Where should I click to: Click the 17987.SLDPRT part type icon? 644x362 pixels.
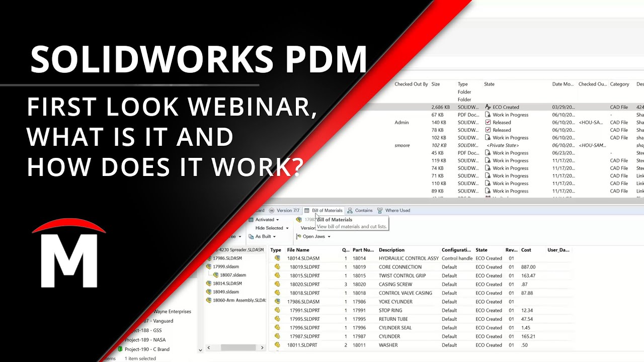point(277,336)
